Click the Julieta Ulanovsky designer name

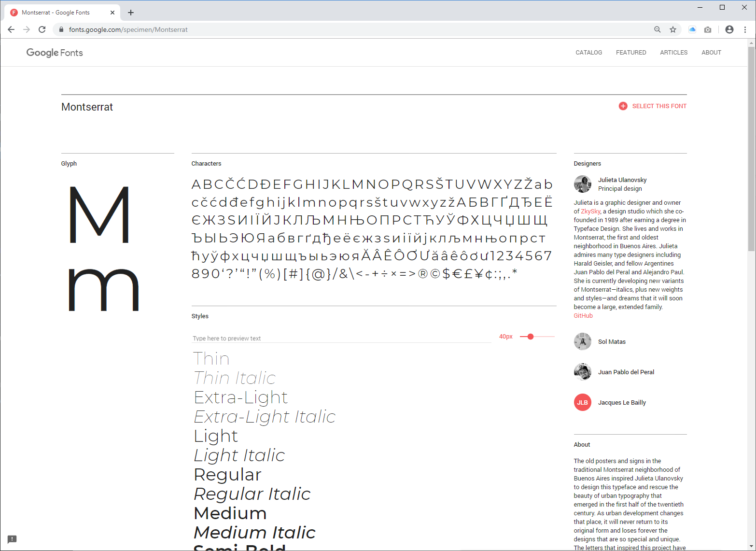[622, 180]
